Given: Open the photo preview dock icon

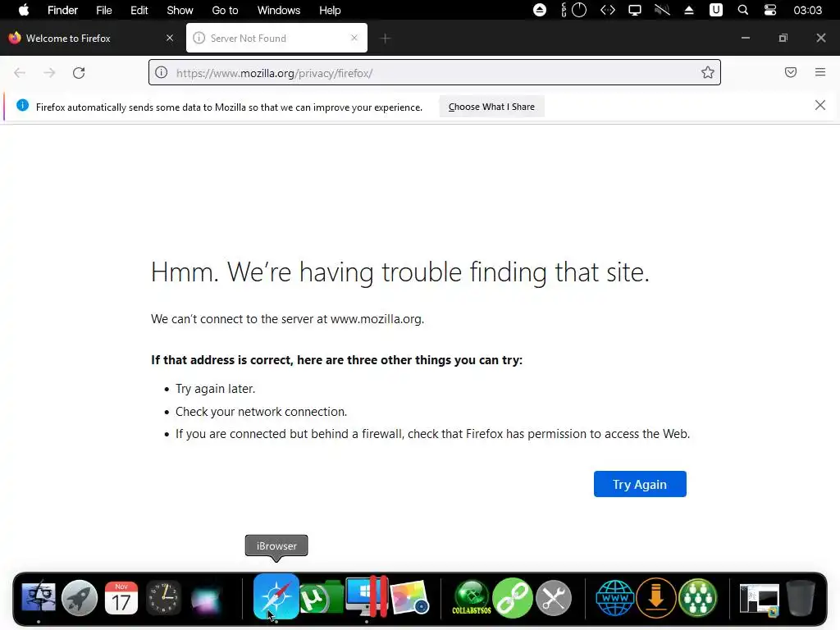Looking at the screenshot, I should click(410, 597).
